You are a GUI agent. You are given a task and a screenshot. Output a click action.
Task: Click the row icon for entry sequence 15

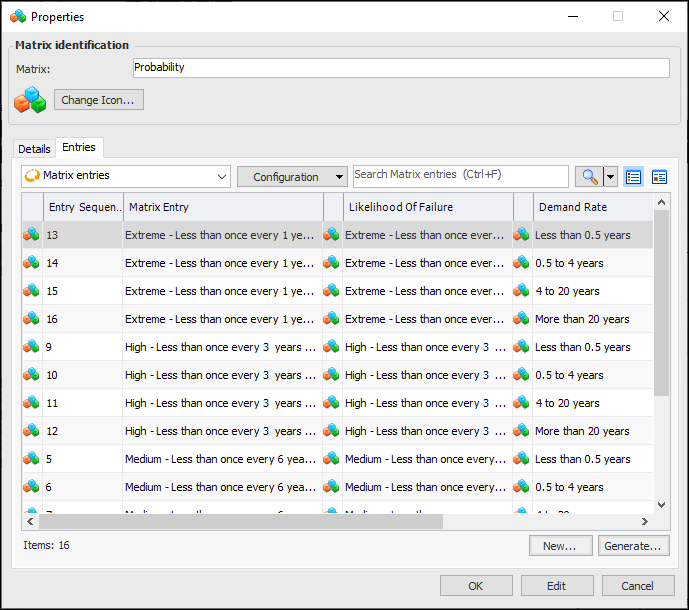point(31,291)
